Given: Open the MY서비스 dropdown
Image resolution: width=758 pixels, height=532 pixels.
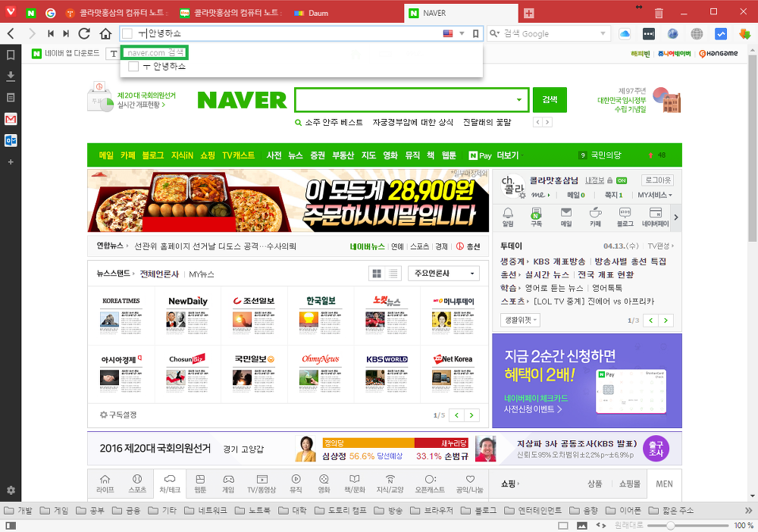Looking at the screenshot, I should (x=655, y=196).
